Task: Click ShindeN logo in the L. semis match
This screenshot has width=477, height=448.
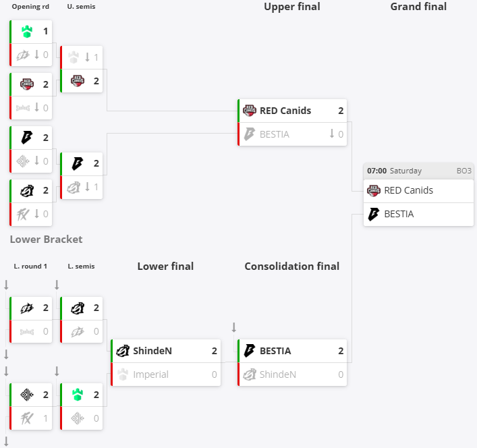Action: (77, 308)
